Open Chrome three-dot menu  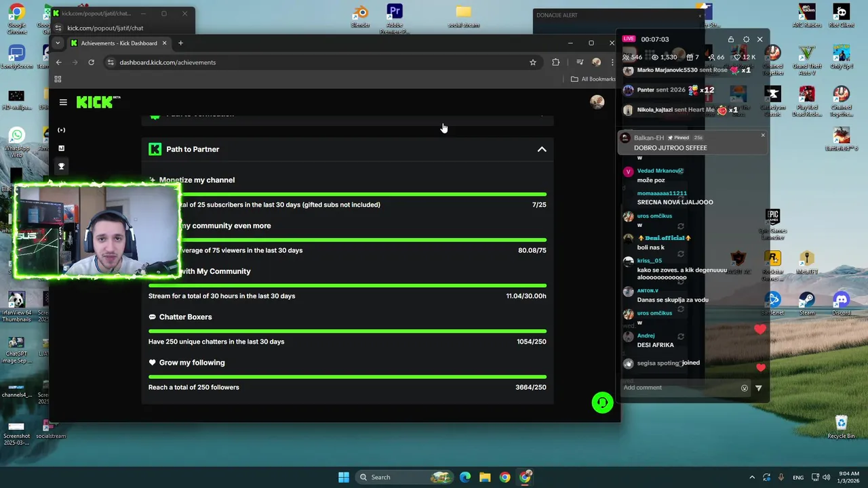pyautogui.click(x=612, y=62)
